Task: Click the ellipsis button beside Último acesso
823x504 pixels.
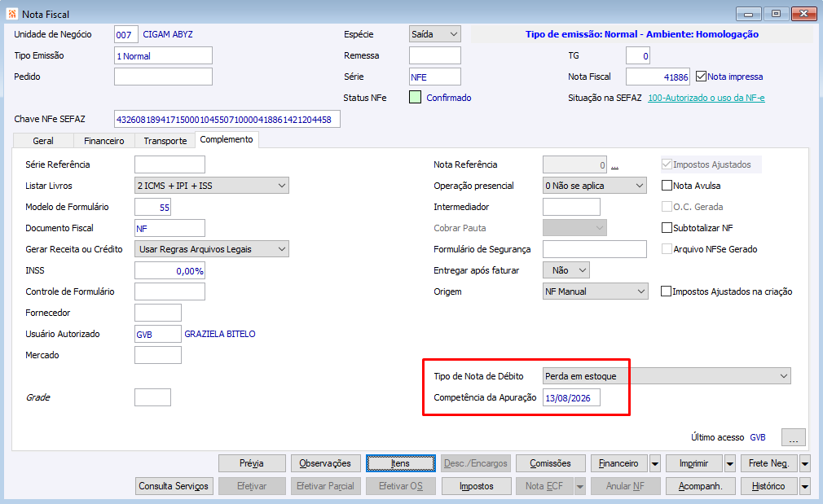Action: (793, 437)
